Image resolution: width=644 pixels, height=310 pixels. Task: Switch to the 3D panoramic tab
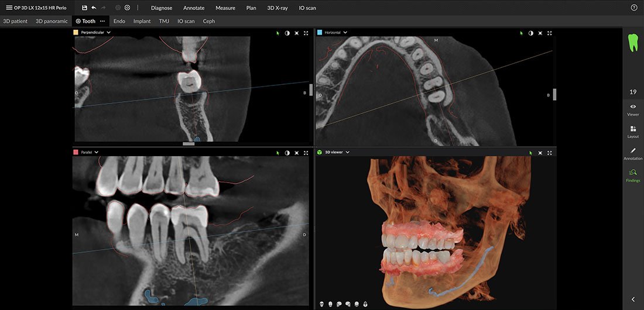pyautogui.click(x=52, y=21)
